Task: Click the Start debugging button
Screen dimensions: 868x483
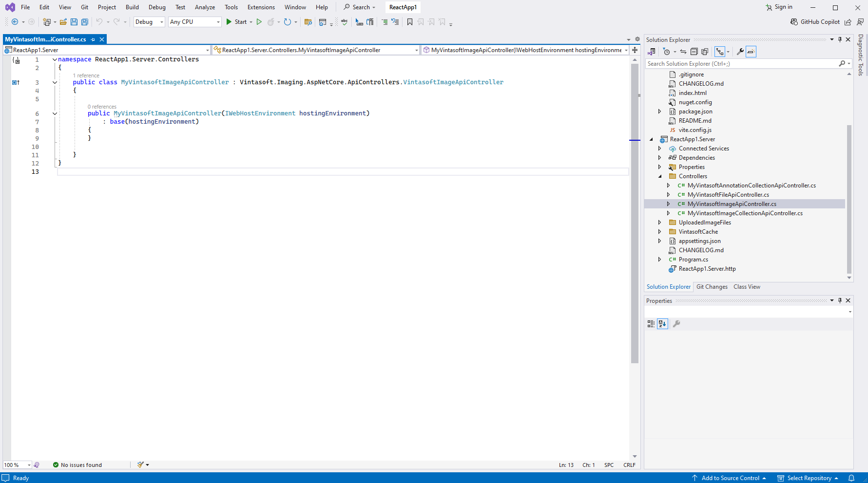Action: (236, 22)
